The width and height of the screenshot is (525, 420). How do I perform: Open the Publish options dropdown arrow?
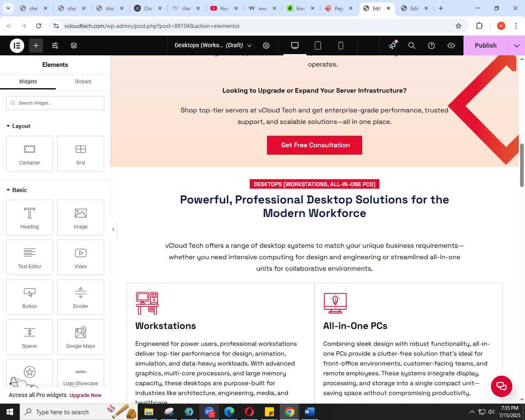click(517, 46)
